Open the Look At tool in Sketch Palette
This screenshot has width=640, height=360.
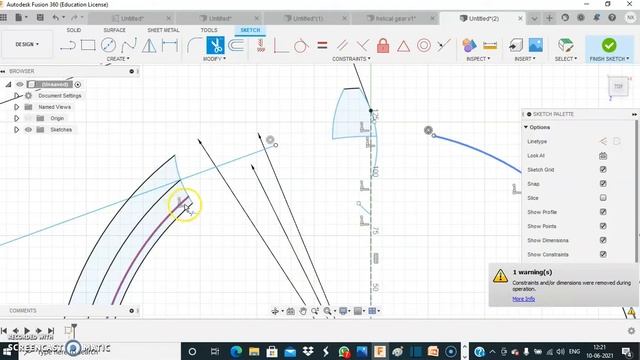tap(603, 156)
